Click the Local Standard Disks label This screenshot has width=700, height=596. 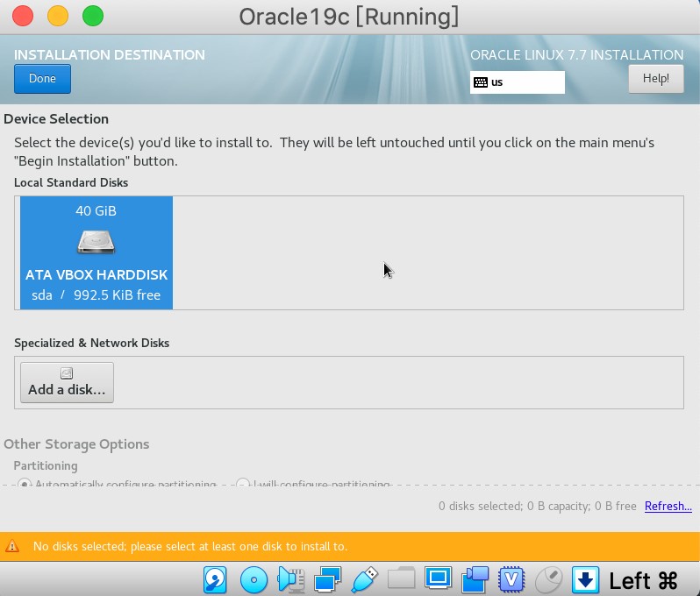[71, 182]
